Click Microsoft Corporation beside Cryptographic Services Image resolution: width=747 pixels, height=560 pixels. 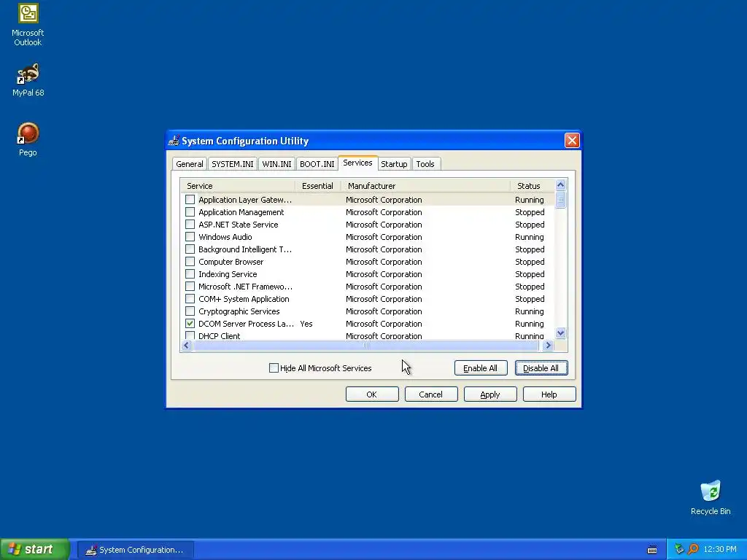384,311
